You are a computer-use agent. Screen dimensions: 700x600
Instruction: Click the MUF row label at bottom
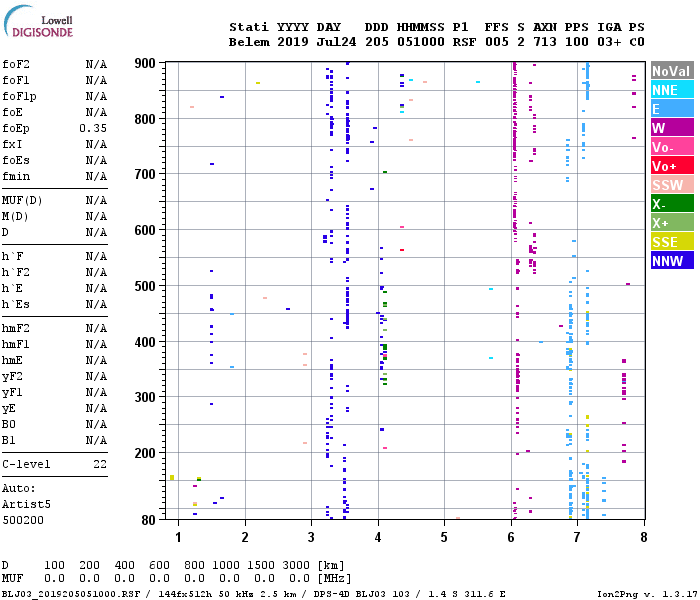coord(12,579)
